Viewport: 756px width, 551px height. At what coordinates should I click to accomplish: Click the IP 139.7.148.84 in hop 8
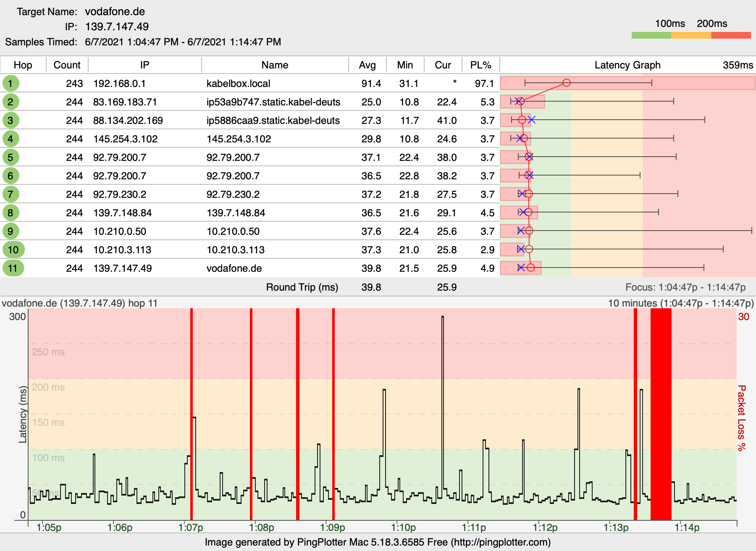122,213
